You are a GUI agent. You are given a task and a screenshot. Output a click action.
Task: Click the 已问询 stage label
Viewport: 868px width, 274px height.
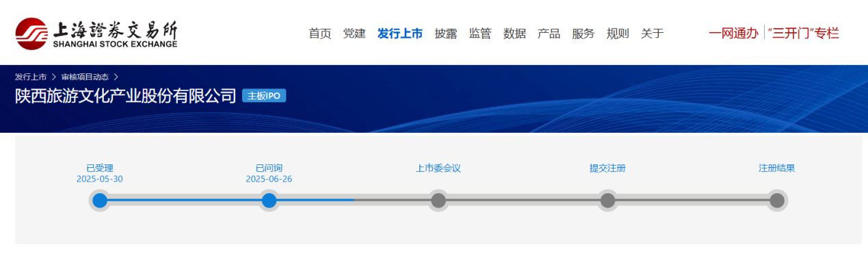point(269,168)
